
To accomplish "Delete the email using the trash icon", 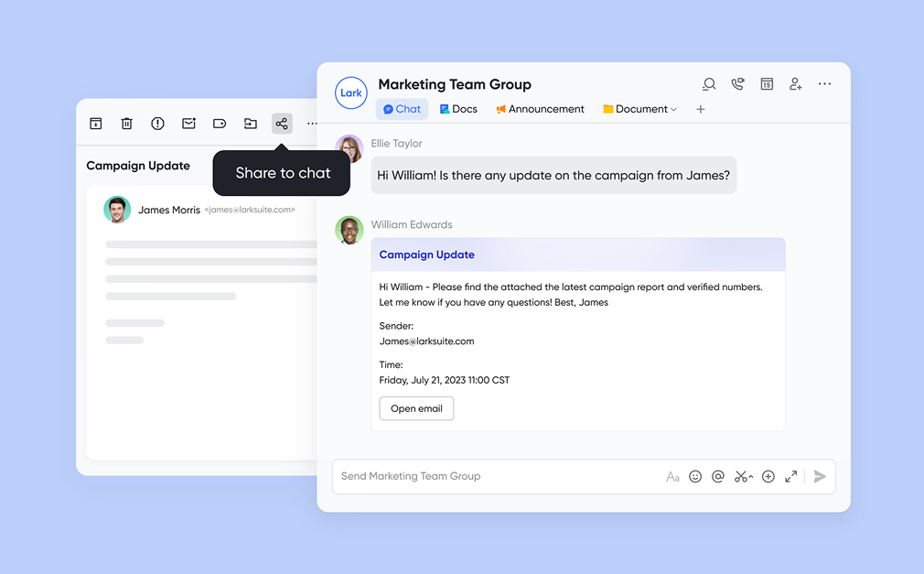I will click(126, 124).
